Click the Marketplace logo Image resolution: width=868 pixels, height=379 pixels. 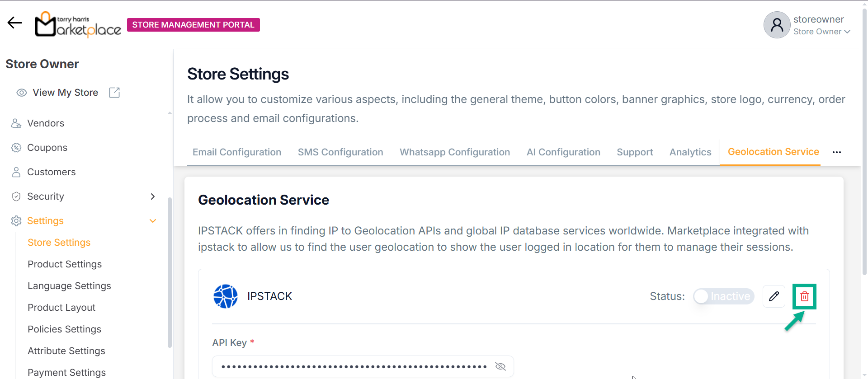pos(78,25)
